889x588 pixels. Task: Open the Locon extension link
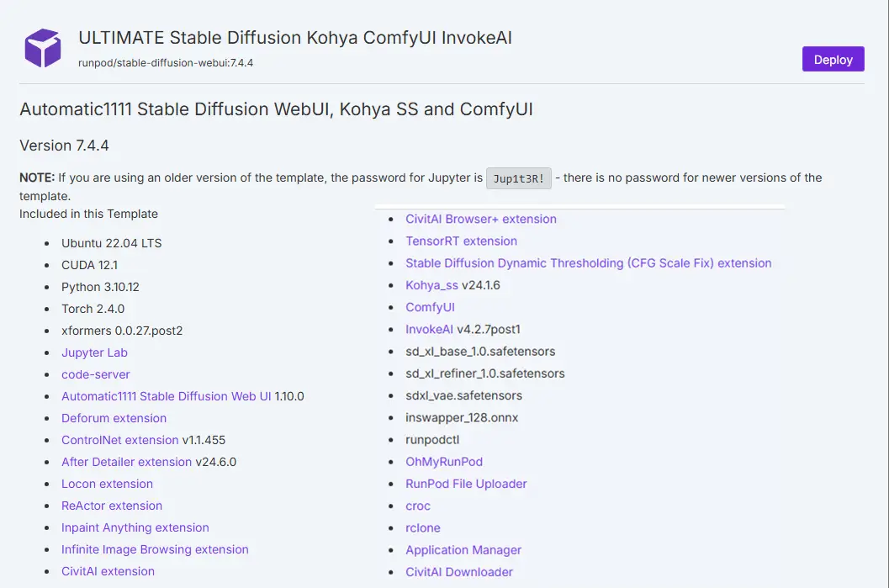(107, 485)
